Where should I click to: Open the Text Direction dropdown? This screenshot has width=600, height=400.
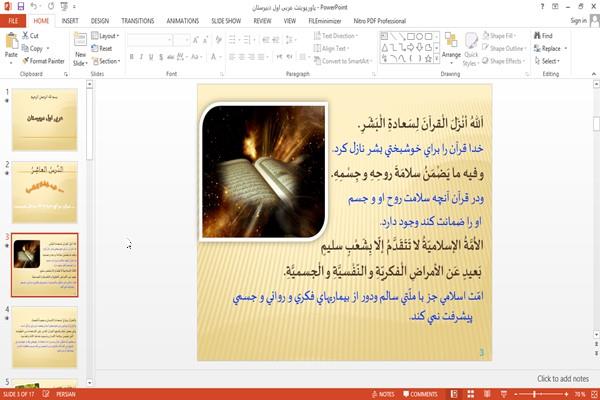coord(336,36)
